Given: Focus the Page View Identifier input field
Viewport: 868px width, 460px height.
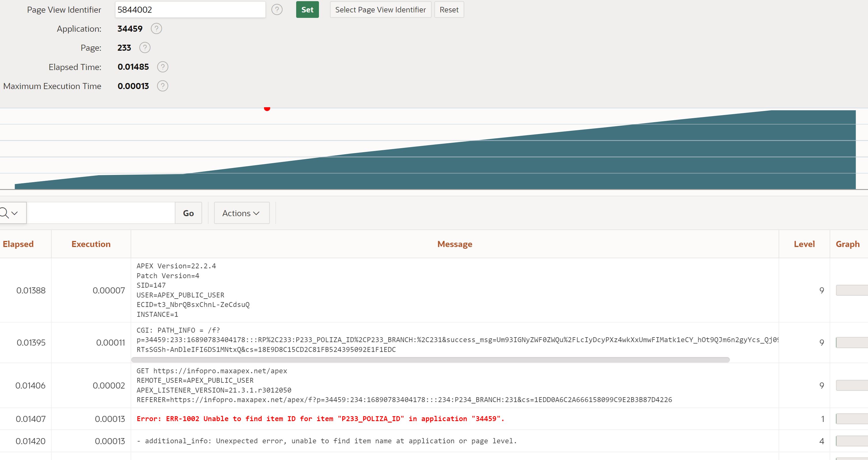Looking at the screenshot, I should [x=190, y=10].
